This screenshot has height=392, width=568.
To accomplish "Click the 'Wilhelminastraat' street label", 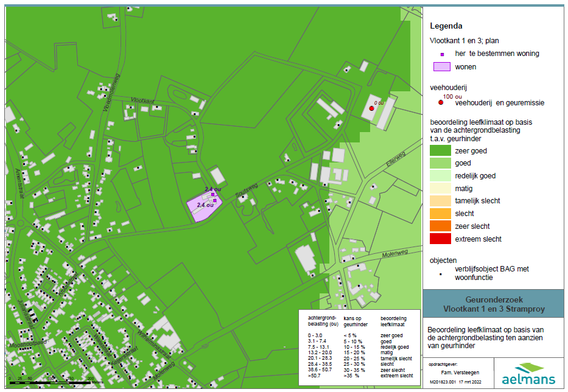I will (153, 344).
